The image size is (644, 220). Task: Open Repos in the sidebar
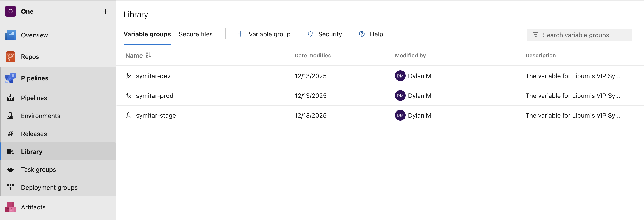[x=30, y=57]
